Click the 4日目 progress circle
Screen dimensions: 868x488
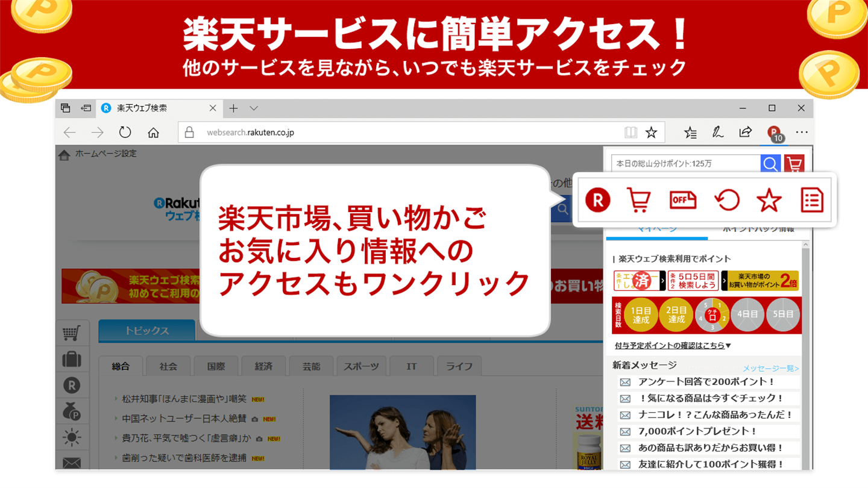[x=747, y=315]
